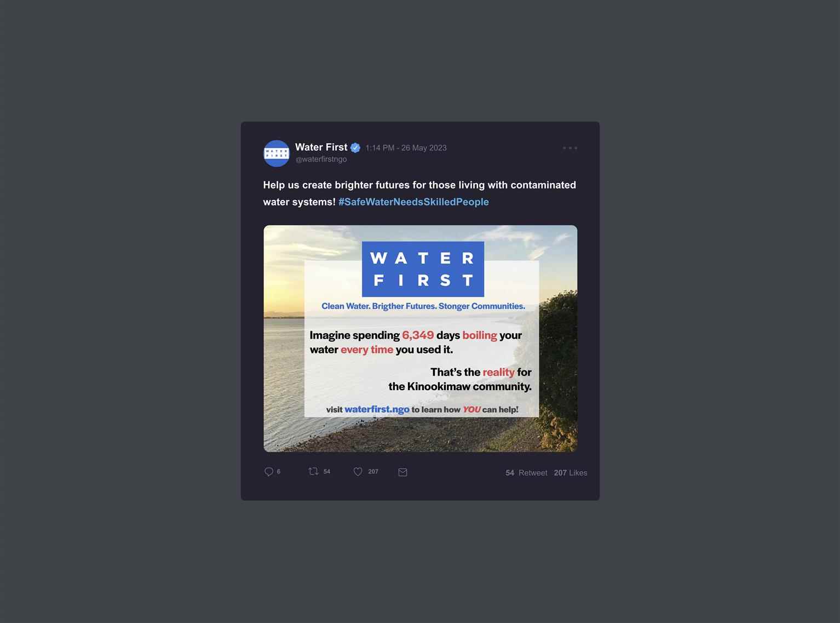Like the tweet with heart icon
Image resolution: width=840 pixels, height=623 pixels.
coord(358,472)
